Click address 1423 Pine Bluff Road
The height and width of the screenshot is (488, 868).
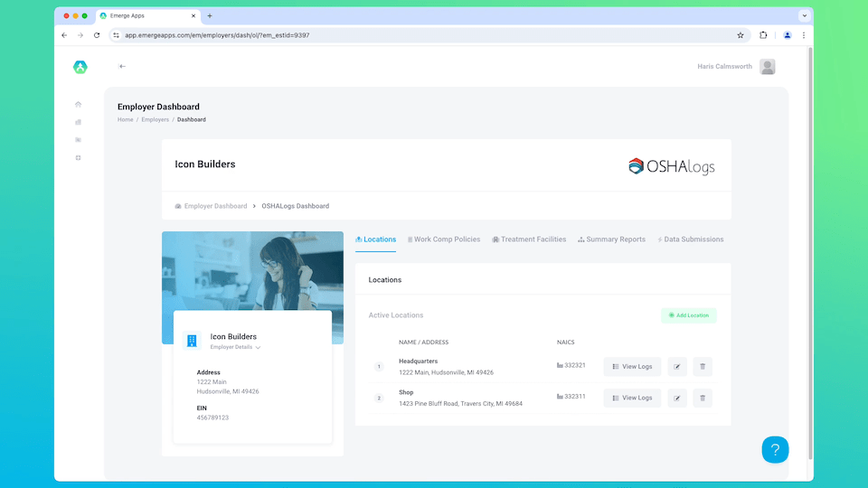click(x=460, y=403)
